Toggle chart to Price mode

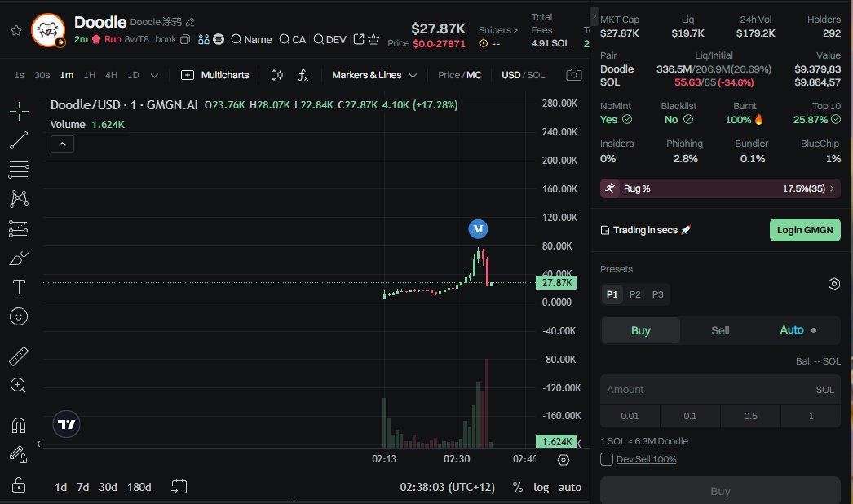(449, 75)
